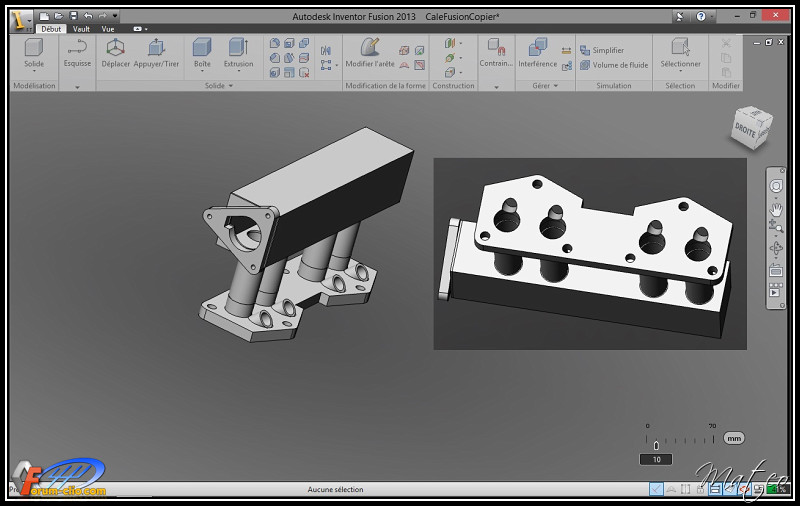The width and height of the screenshot is (800, 506).
Task: Open the dropdown arrow under Extrusion
Action: click(238, 71)
